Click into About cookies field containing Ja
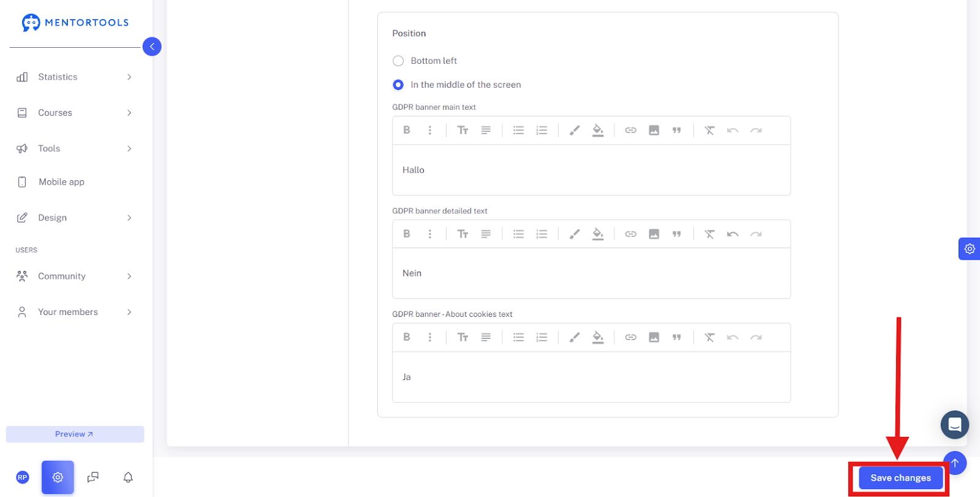Screen dimensions: 980x497 coord(591,377)
